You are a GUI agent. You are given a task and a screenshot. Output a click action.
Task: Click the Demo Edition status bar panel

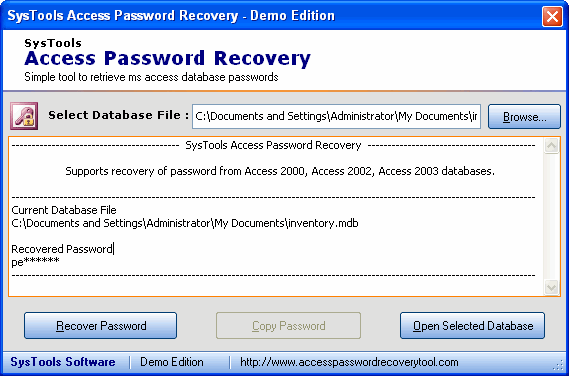(x=172, y=362)
